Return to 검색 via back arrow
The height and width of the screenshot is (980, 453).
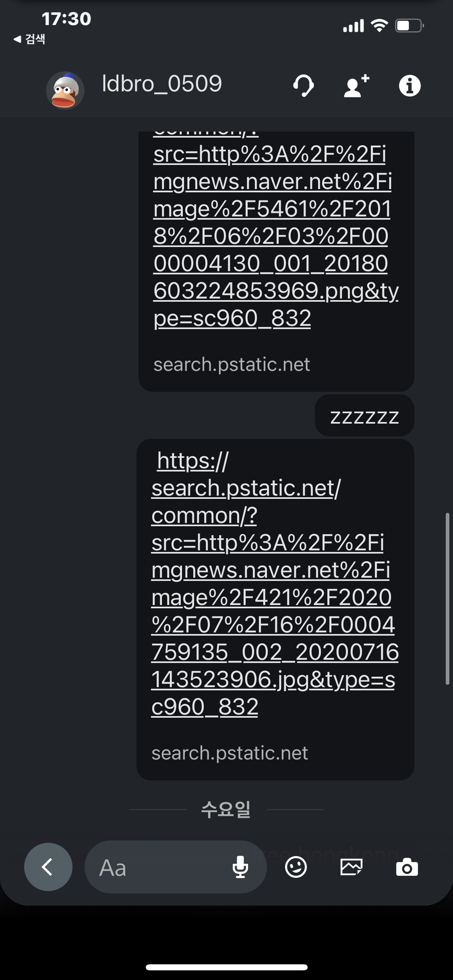[29, 39]
